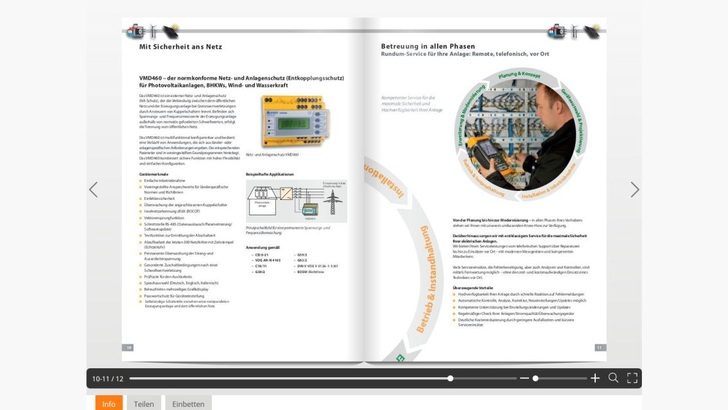The width and height of the screenshot is (728, 410).
Task: Go to the next page with right arrow
Action: (634, 189)
